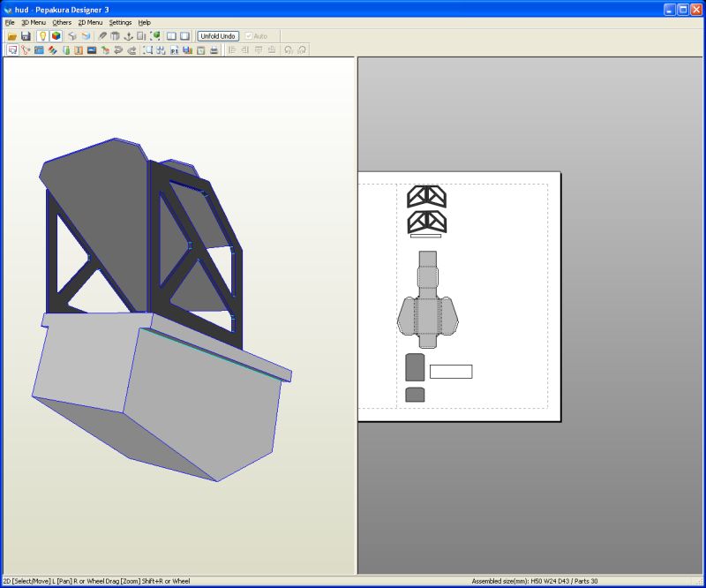
Task: Save the current hud model
Action: (x=26, y=35)
